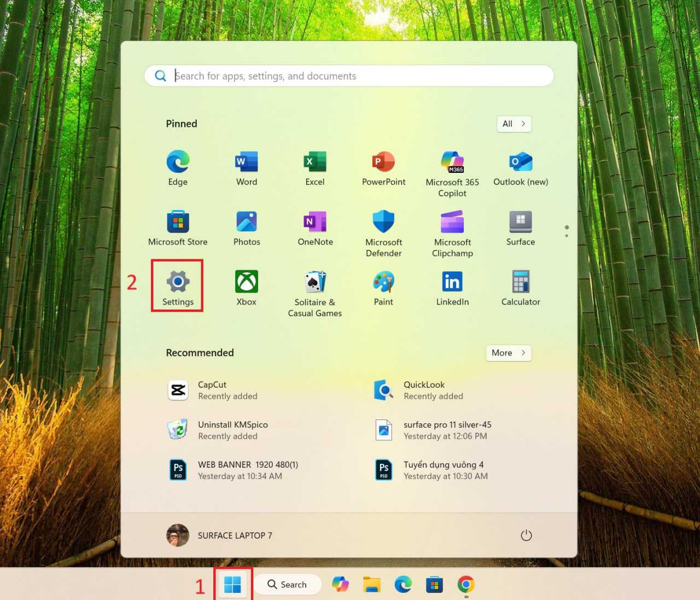
Task: Open Microsoft Edge from the taskbar
Action: [x=403, y=585]
